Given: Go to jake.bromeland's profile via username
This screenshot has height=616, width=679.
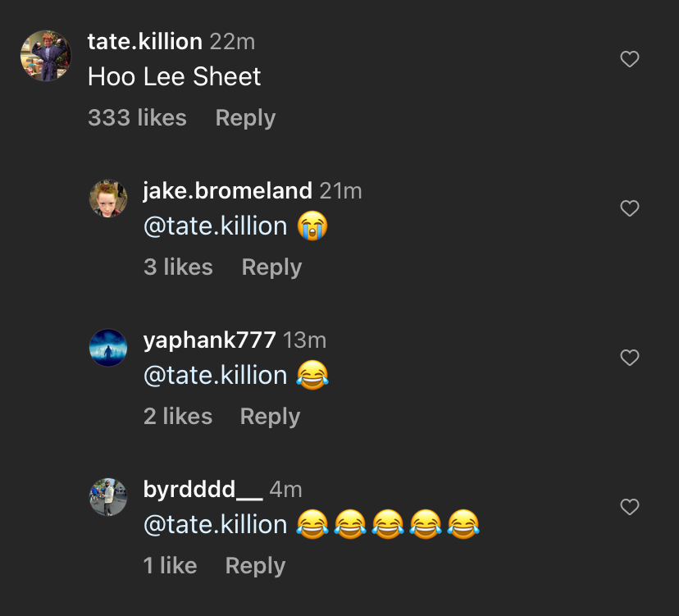Looking at the screenshot, I should coord(227,190).
